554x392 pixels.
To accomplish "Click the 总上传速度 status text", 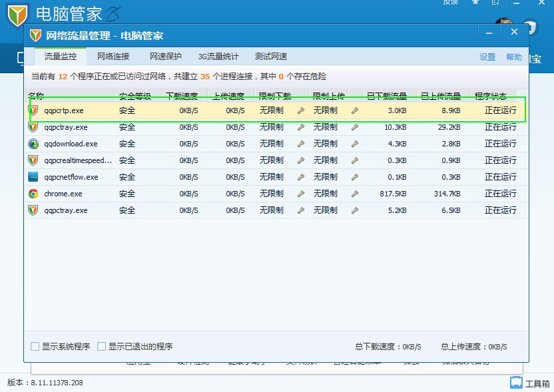I will tap(474, 347).
